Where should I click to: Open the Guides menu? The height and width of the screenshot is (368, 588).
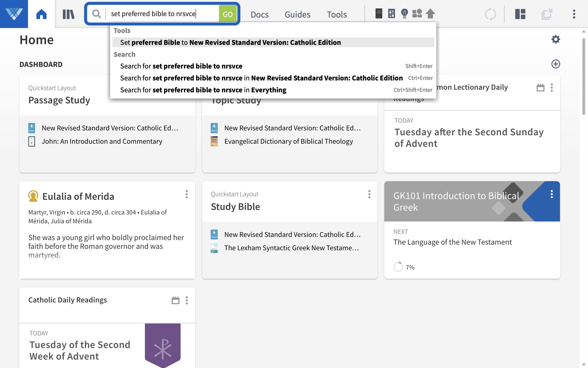tap(297, 14)
